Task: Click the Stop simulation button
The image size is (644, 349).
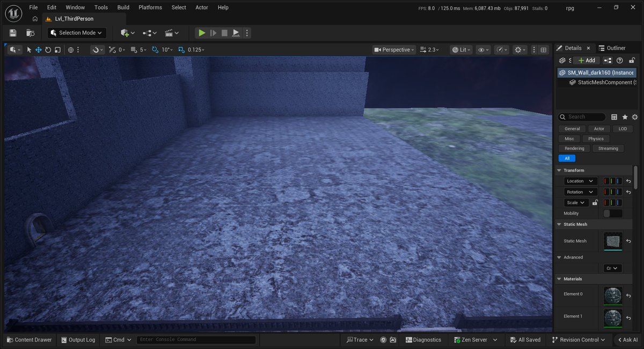Action: (224, 33)
